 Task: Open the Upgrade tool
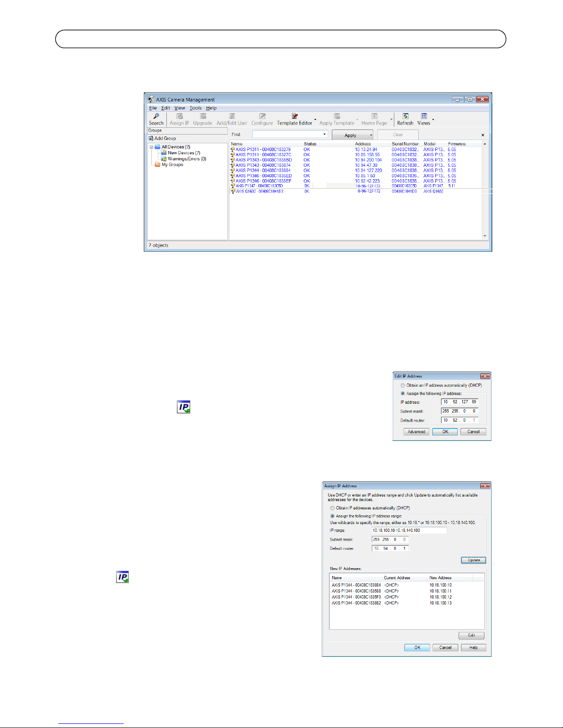pyautogui.click(x=203, y=117)
